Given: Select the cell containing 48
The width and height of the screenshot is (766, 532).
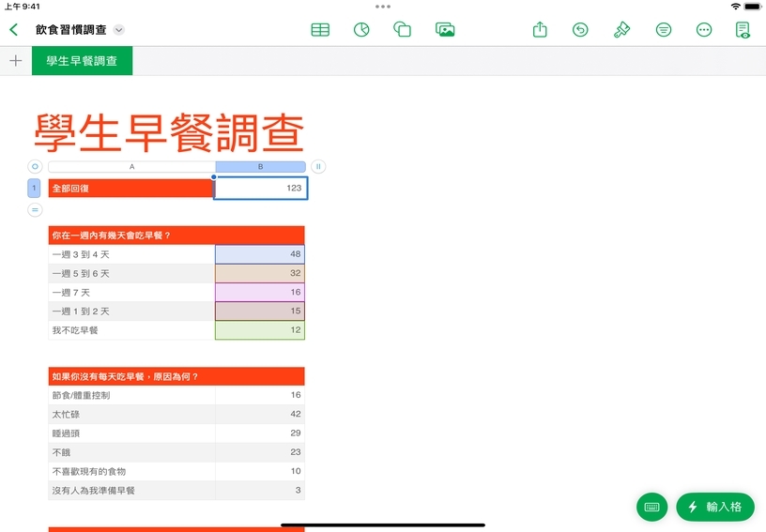Looking at the screenshot, I should 260,254.
